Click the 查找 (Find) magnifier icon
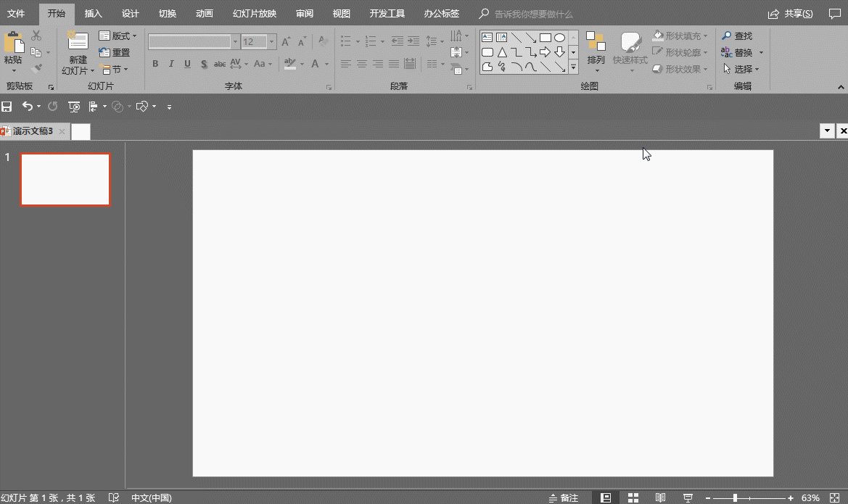848x504 pixels. [x=726, y=36]
